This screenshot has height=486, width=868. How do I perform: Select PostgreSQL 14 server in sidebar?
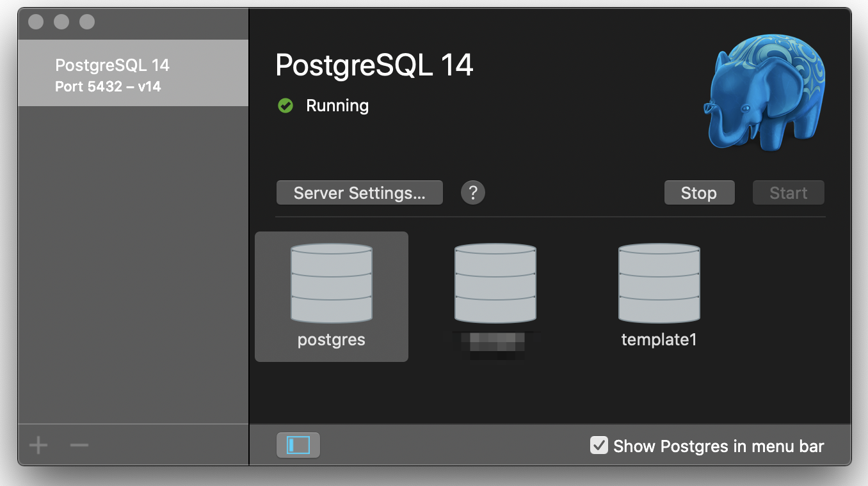pyautogui.click(x=133, y=73)
